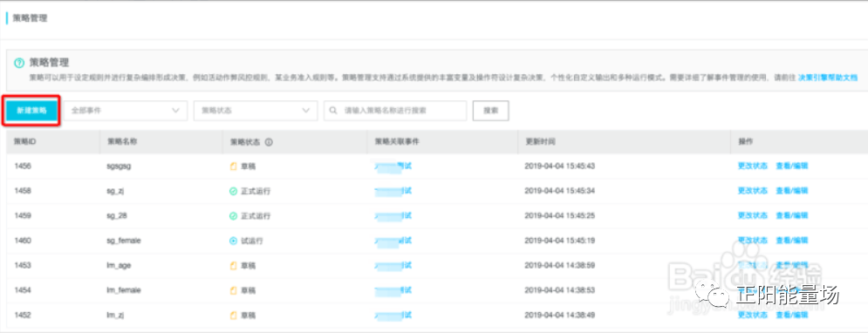This screenshot has width=868, height=333.
Task: Select strategy name lm_age
Action: coord(119,266)
